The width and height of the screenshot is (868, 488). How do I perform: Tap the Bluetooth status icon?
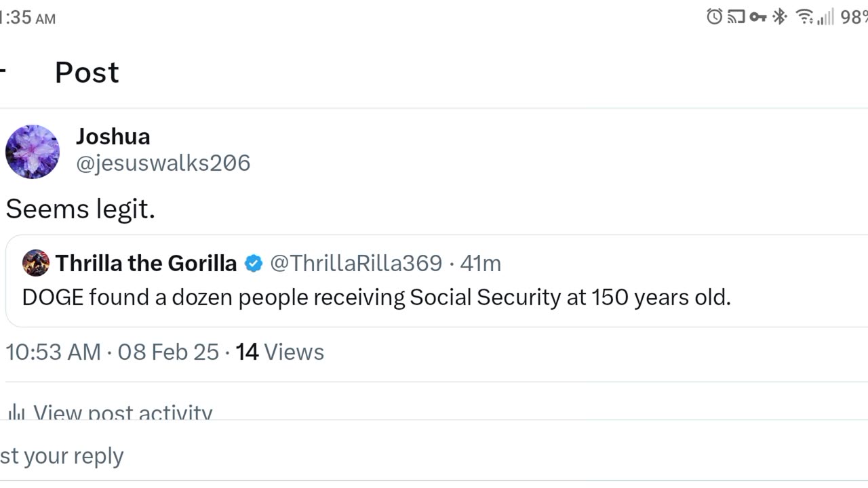780,17
